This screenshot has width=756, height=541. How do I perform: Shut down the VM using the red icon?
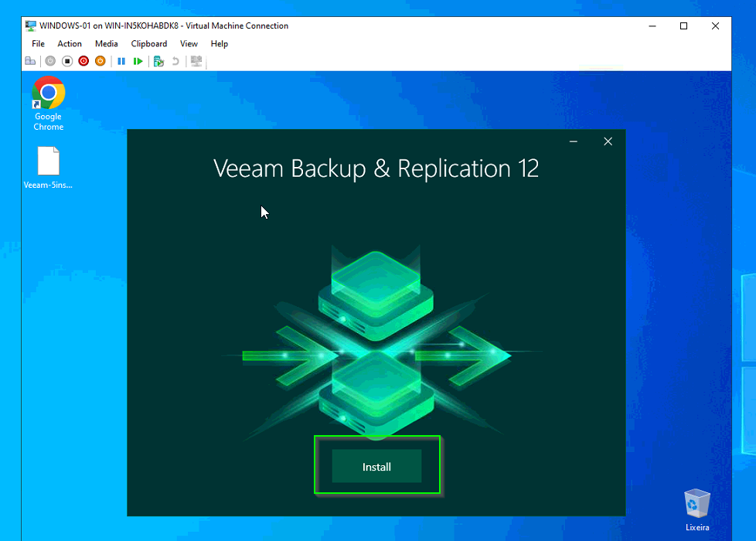(83, 61)
